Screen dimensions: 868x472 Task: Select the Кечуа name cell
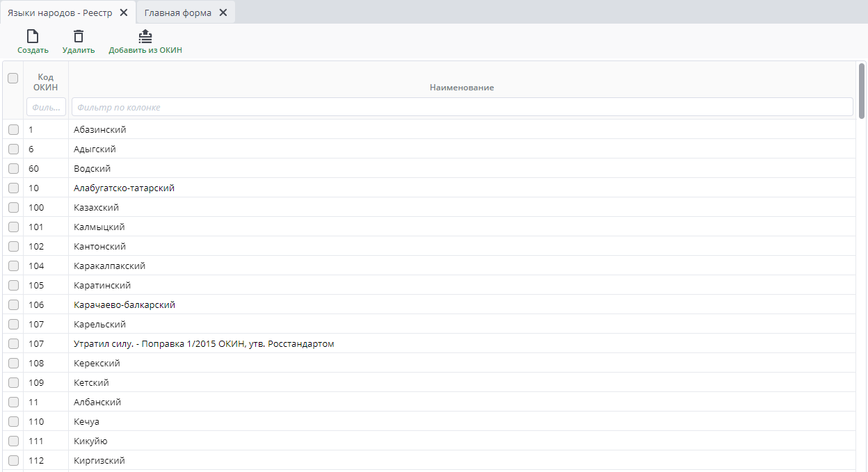tap(462, 421)
